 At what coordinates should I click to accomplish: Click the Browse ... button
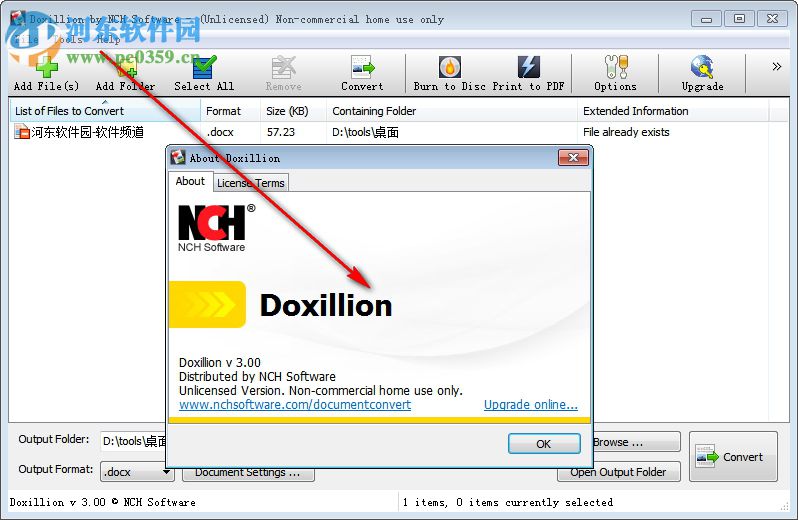[x=636, y=442]
